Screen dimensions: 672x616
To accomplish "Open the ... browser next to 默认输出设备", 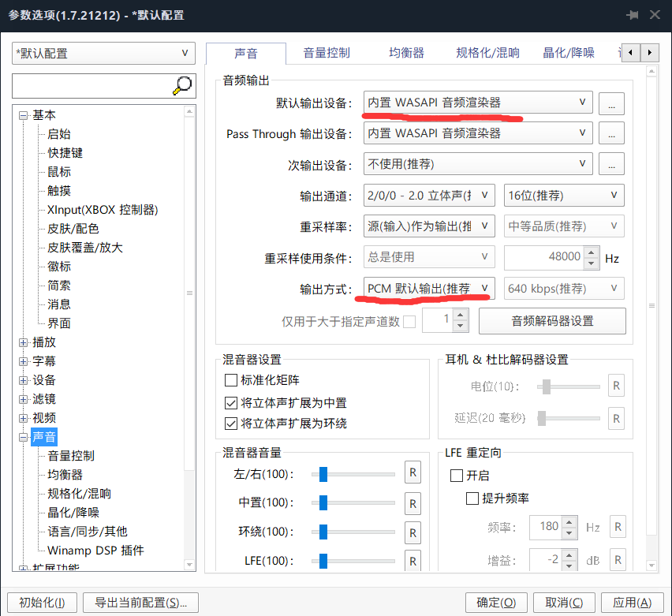I will tap(611, 103).
